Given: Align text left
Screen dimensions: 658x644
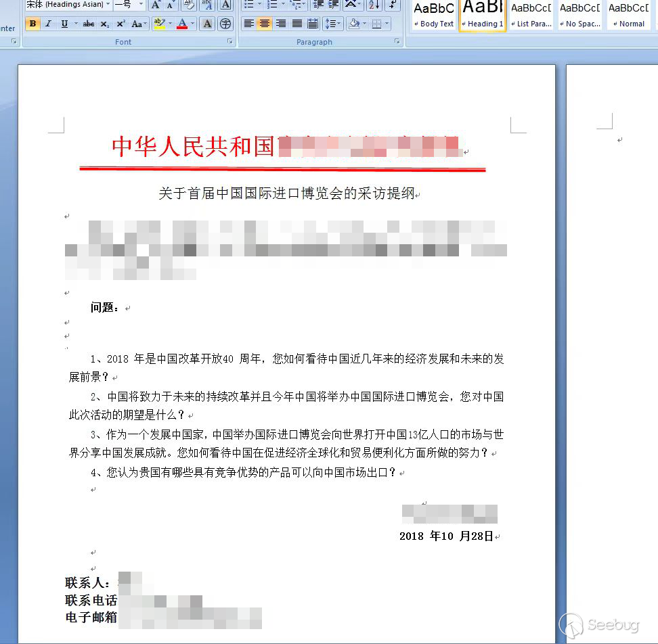Looking at the screenshot, I should pyautogui.click(x=249, y=24).
